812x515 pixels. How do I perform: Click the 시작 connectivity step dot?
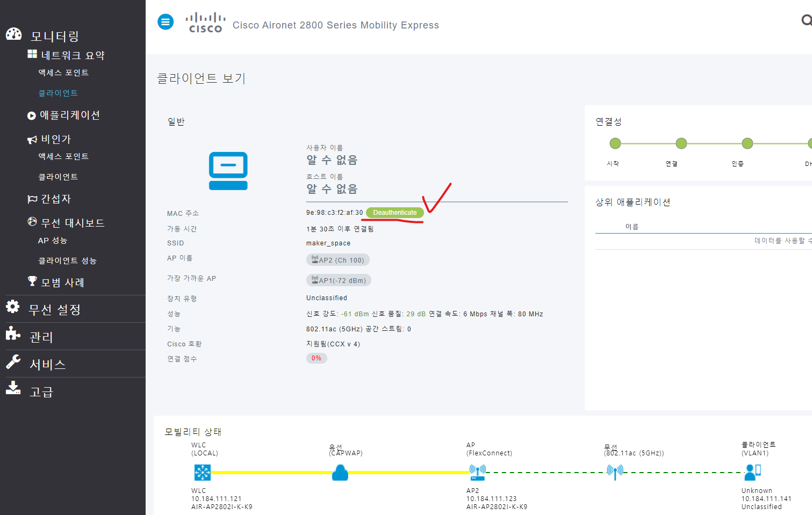pos(615,143)
